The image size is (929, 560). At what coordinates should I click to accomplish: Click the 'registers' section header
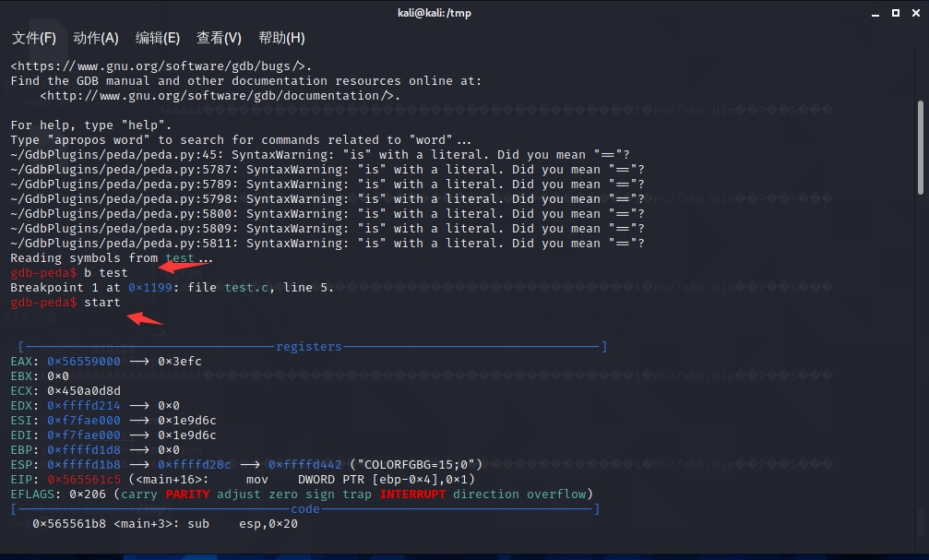tap(309, 347)
